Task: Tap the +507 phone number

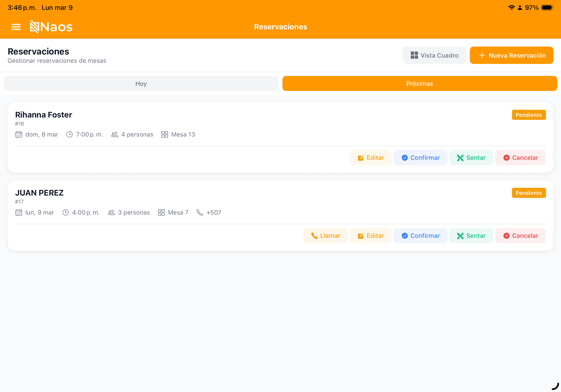Action: pos(213,212)
